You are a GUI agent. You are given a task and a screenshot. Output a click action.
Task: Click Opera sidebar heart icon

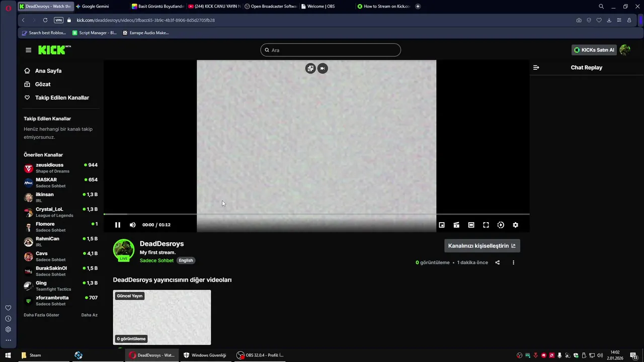click(x=8, y=308)
